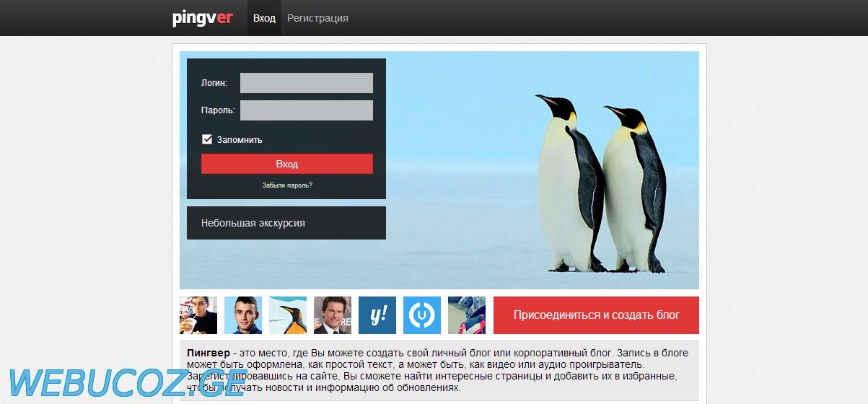
Task: Open the last avatar thumbnail beside red button
Action: click(x=467, y=315)
